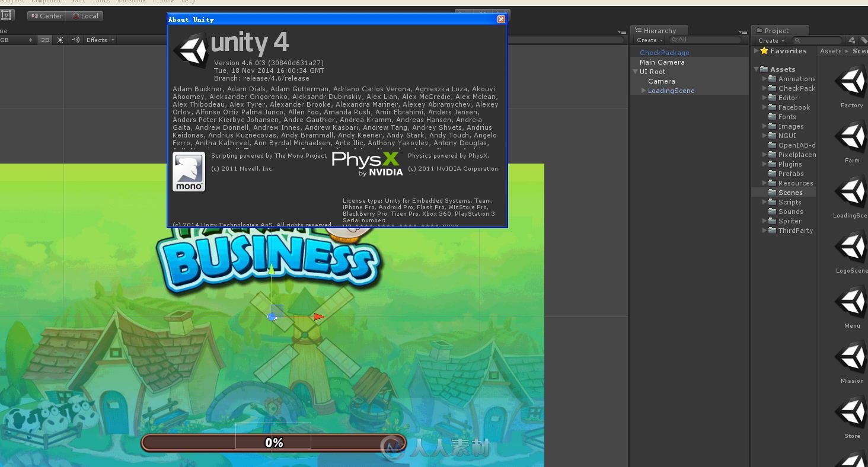Click the Images folder icon

[x=773, y=126]
